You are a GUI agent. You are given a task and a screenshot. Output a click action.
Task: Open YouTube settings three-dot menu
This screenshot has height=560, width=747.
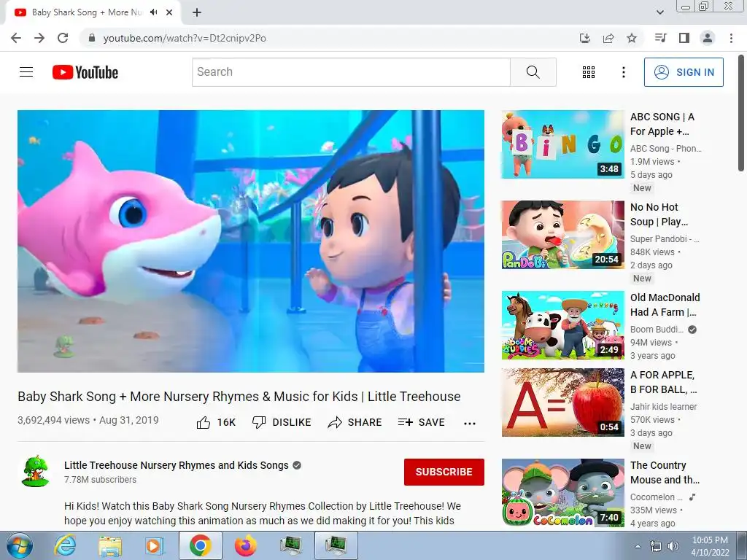click(623, 72)
